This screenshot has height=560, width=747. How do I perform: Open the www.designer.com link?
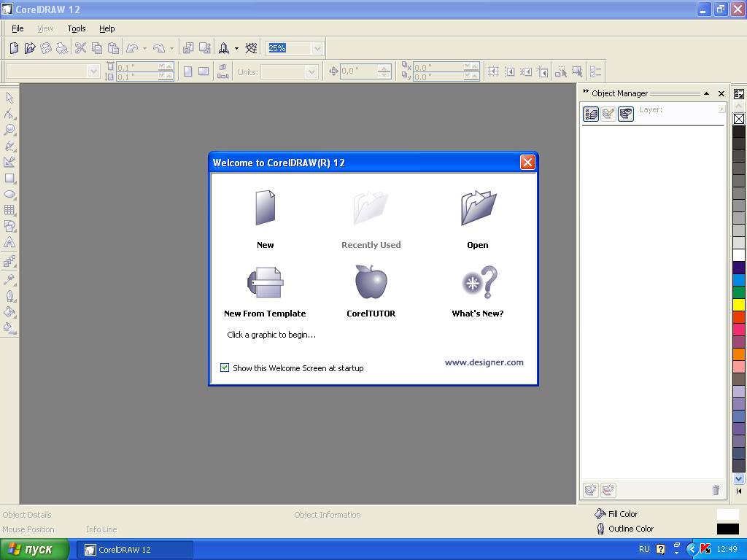pyautogui.click(x=484, y=362)
